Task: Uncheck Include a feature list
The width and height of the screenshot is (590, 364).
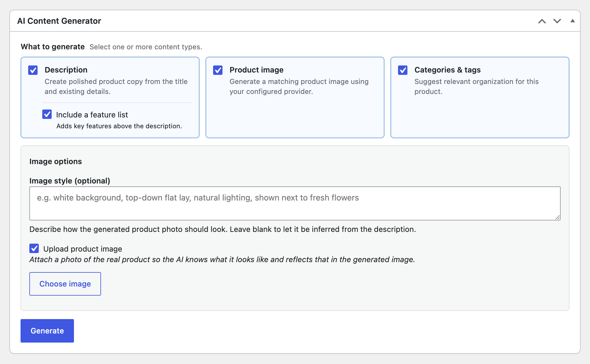Action: pyautogui.click(x=47, y=114)
